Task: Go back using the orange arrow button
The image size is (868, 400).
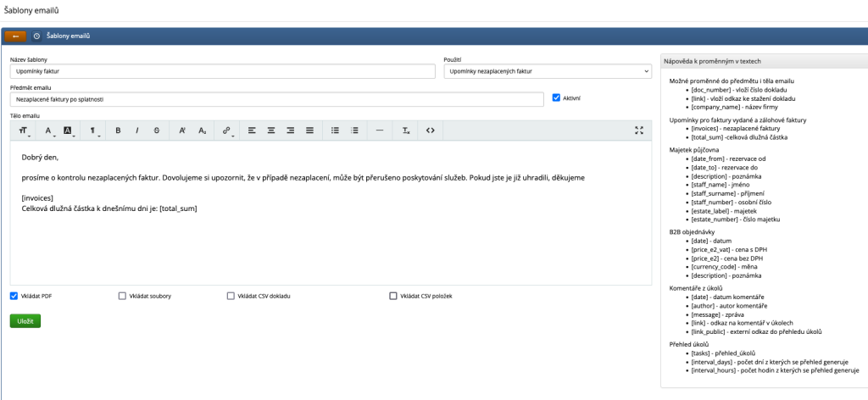Action: [x=15, y=36]
